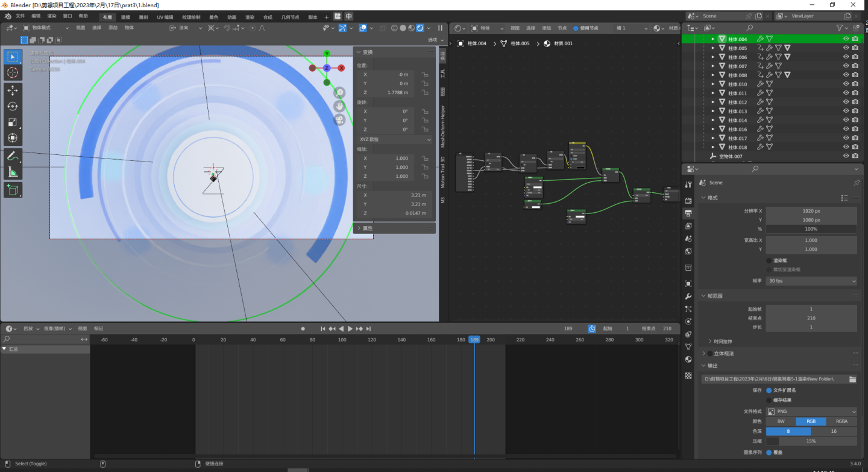Disable rendering for 柱体.012 camera icon

(x=855, y=102)
